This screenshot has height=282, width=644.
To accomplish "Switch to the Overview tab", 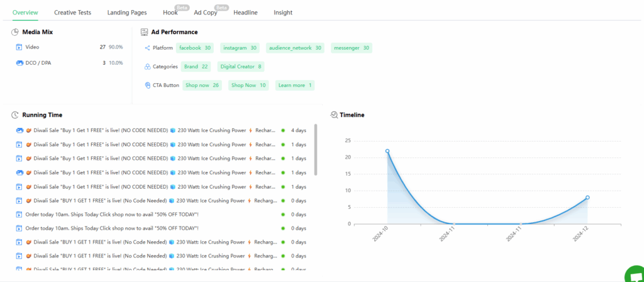I will click(25, 13).
